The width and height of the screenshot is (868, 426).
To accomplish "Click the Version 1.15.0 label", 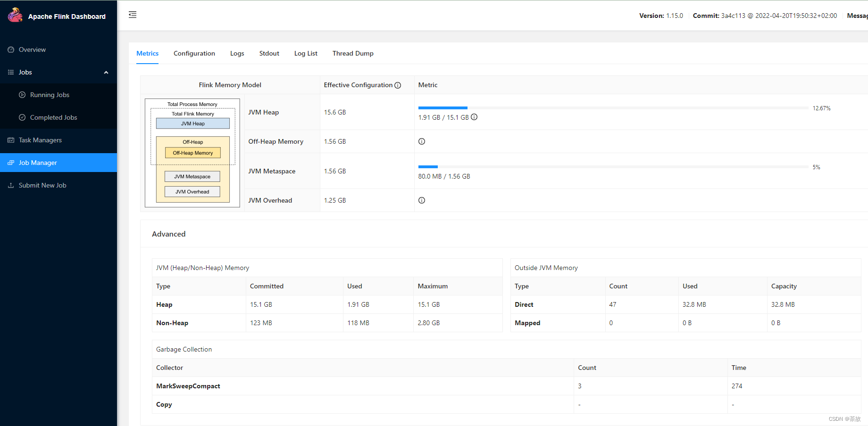I will [661, 16].
